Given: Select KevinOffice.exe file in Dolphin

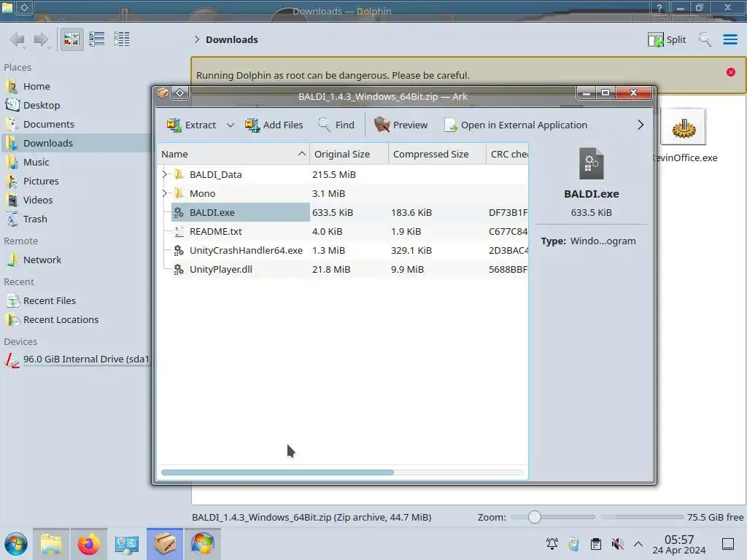Looking at the screenshot, I should pyautogui.click(x=684, y=136).
